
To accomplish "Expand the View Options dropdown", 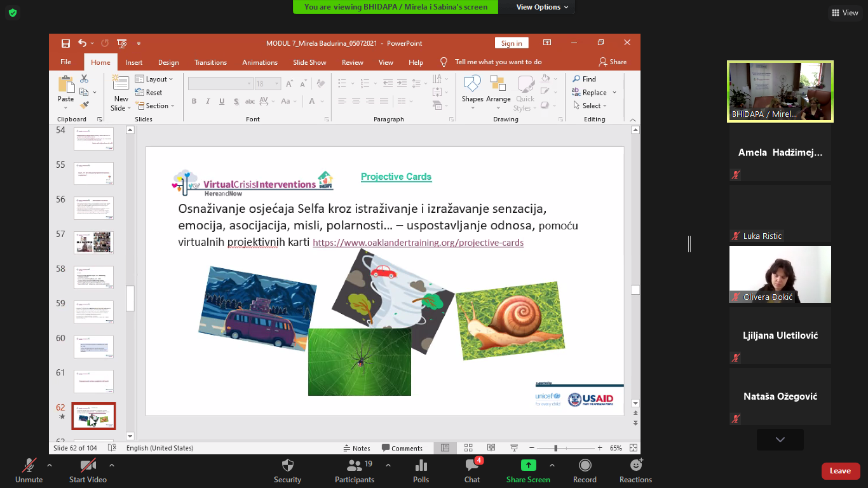I will pos(538,7).
